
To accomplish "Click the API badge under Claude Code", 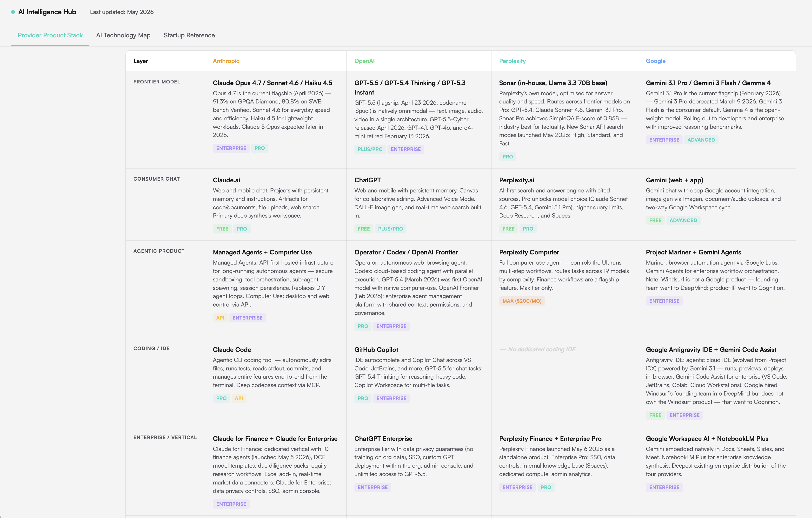I will click(x=239, y=398).
